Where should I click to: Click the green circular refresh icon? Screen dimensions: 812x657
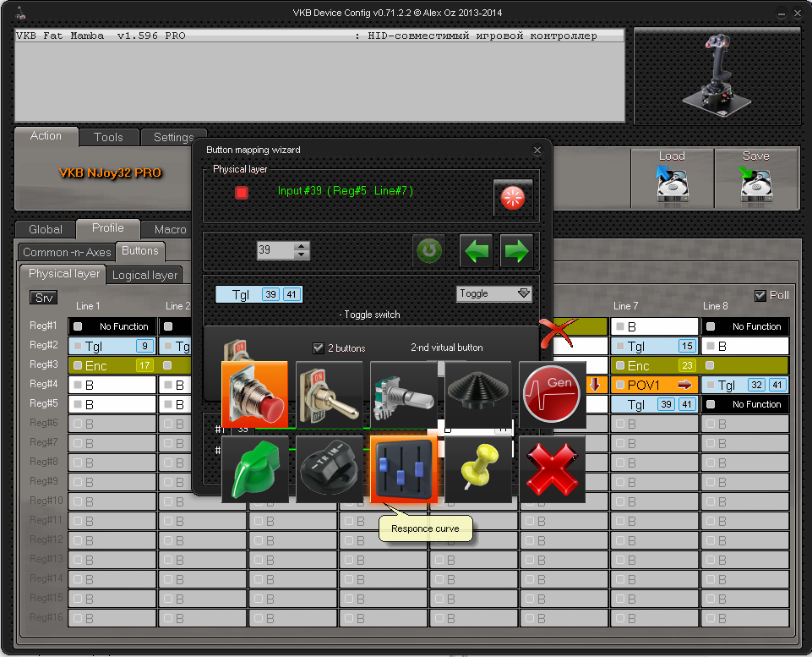pyautogui.click(x=428, y=251)
